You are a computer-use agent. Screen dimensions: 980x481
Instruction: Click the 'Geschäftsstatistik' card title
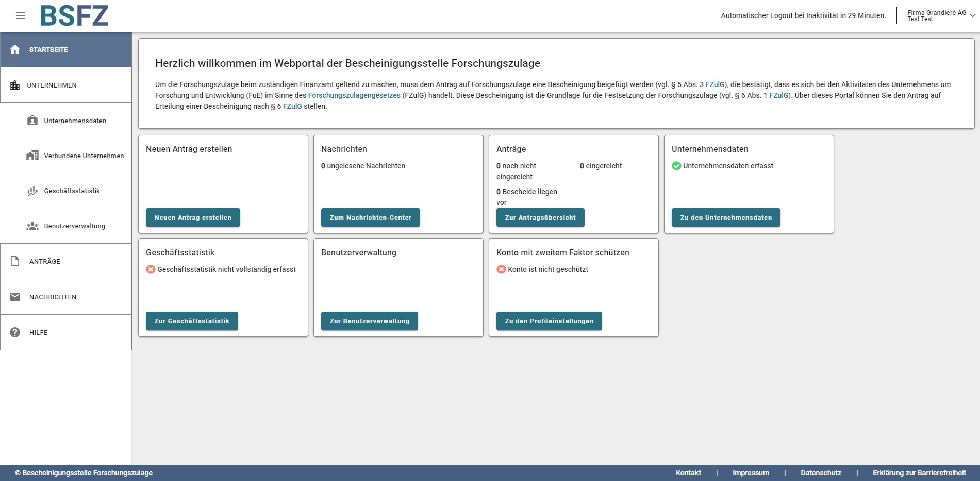(180, 252)
